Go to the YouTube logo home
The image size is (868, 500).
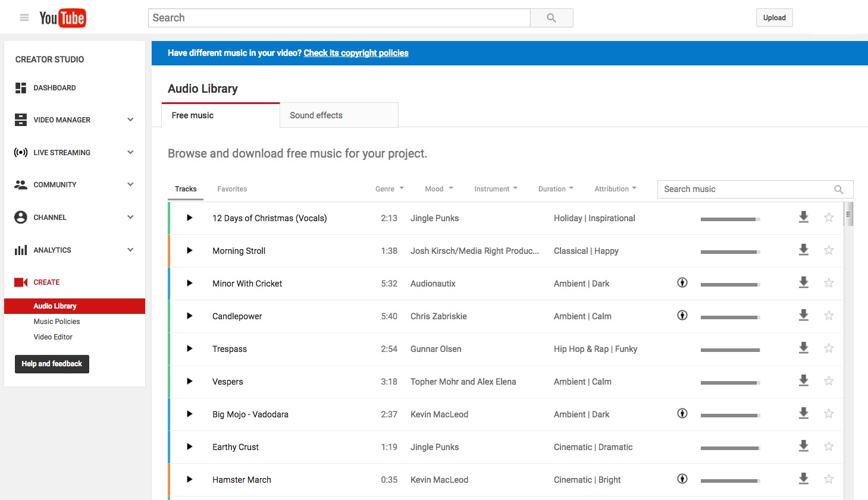click(x=62, y=18)
